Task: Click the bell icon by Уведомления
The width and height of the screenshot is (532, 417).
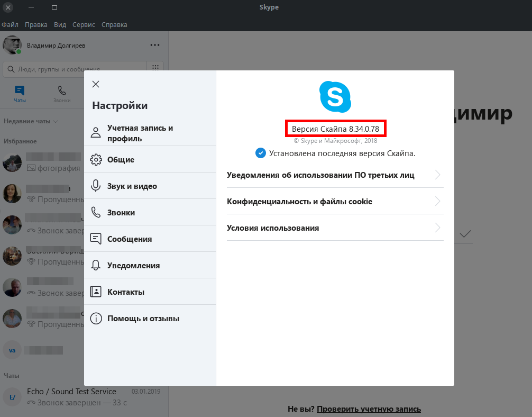Action: [x=96, y=265]
